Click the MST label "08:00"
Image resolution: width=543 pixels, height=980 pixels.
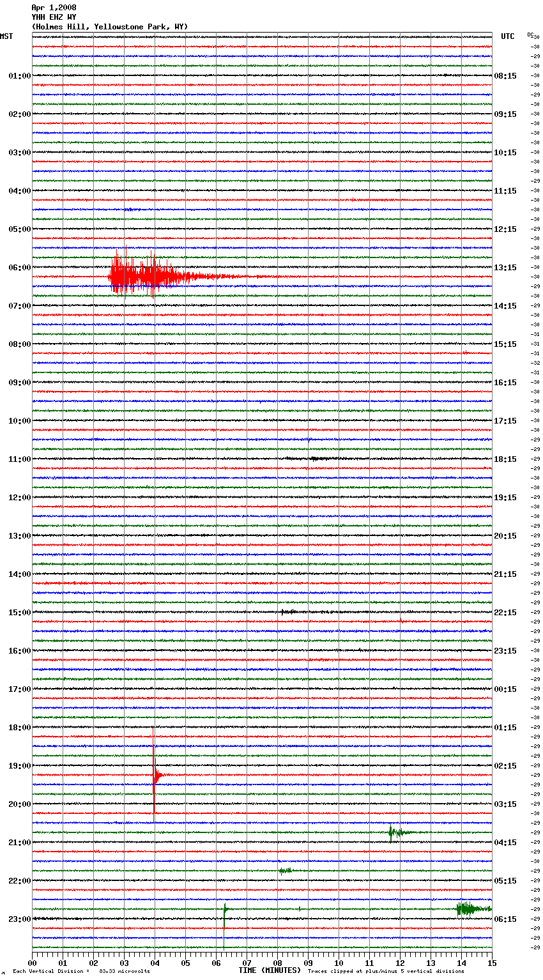pos(20,344)
